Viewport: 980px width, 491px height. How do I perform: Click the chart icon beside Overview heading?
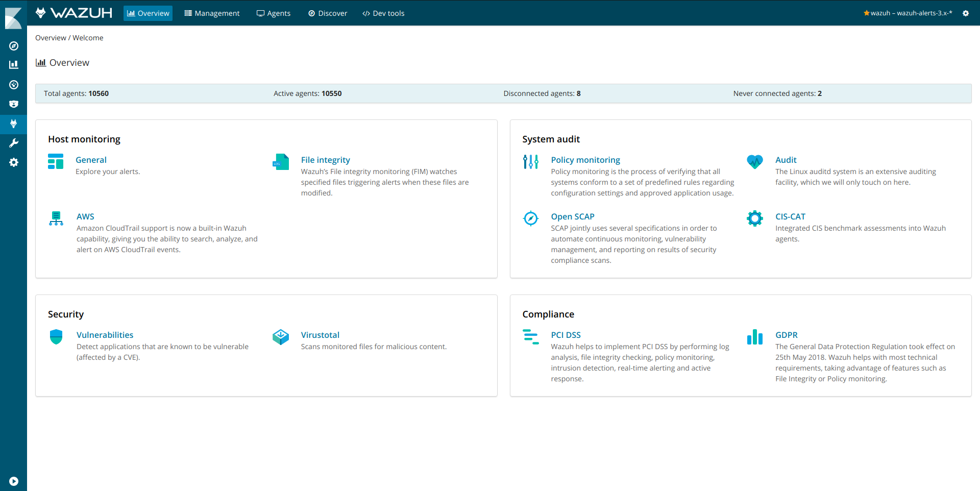click(x=41, y=62)
